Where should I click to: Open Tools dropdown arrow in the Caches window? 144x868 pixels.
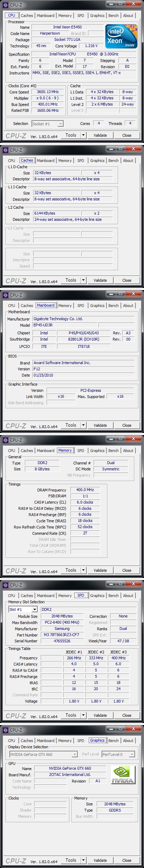click(x=83, y=280)
